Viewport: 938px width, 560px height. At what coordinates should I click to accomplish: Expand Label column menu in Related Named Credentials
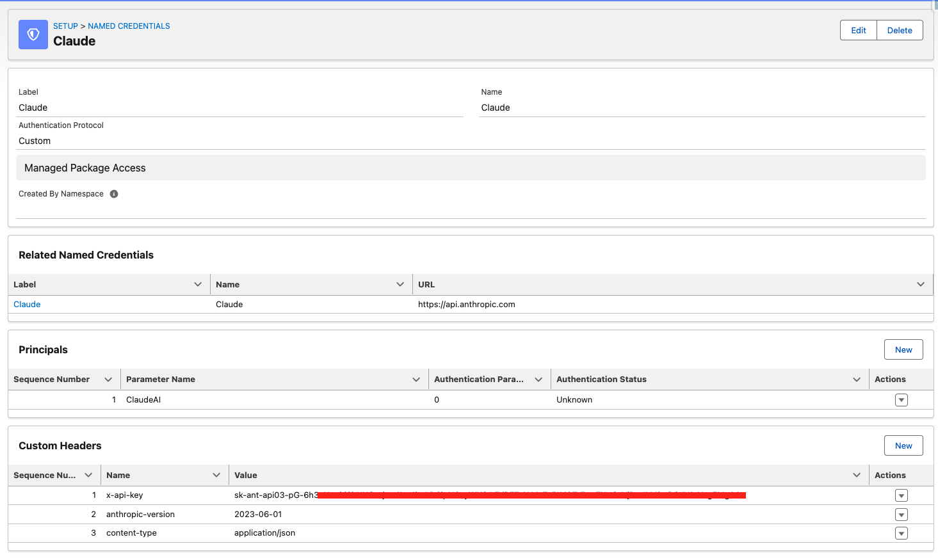pos(198,284)
